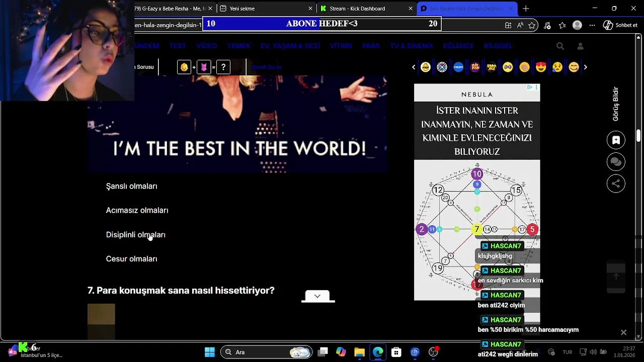Click the scroll-to-top arrow button
The image size is (644, 362).
[x=616, y=277]
